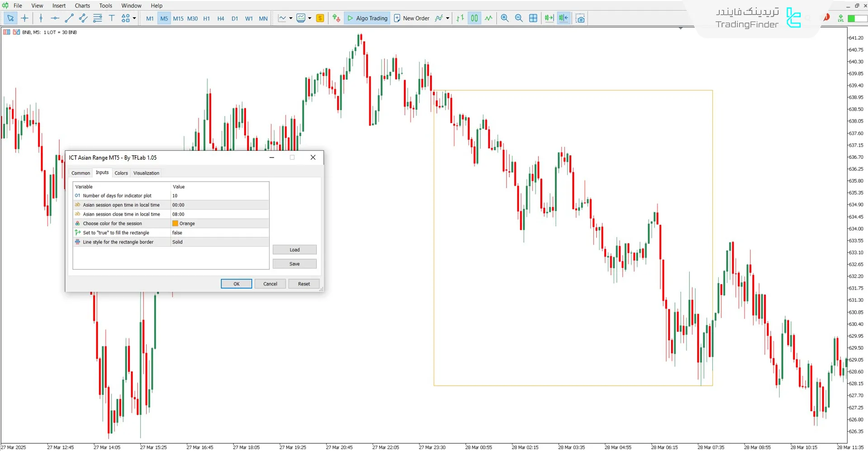Select the trendline drawing tool
Viewport: 868px width, 451px height.
tap(69, 18)
